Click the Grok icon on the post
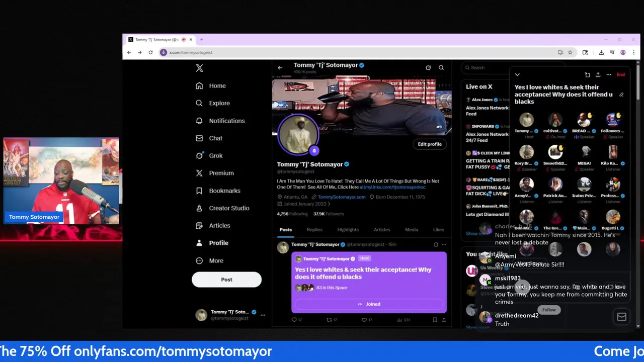This screenshot has width=644, height=362. click(x=436, y=245)
